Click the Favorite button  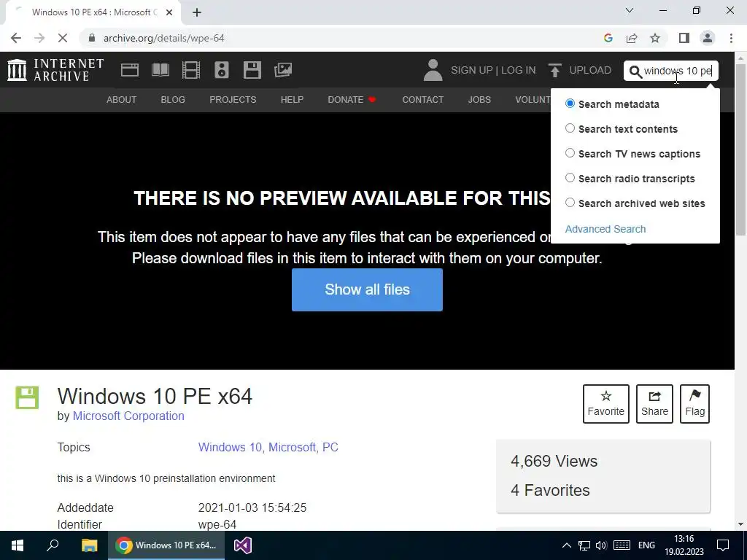(605, 404)
